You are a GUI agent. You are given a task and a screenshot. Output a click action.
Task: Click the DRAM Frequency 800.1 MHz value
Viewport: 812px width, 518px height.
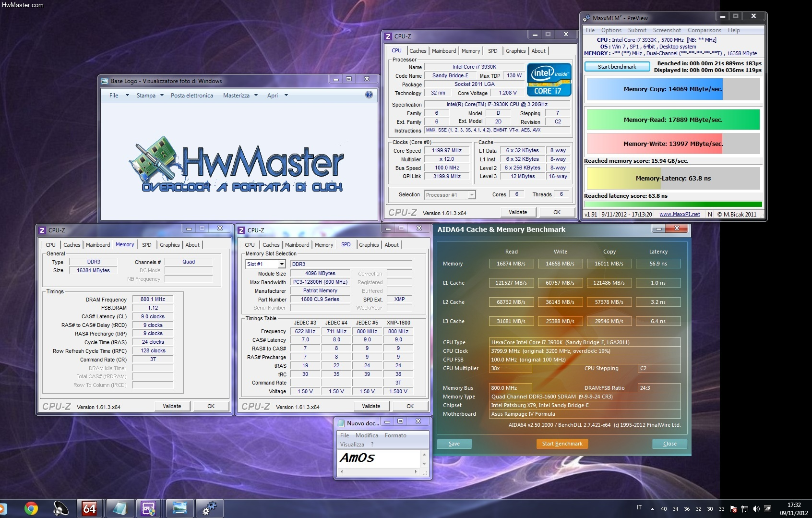(153, 299)
